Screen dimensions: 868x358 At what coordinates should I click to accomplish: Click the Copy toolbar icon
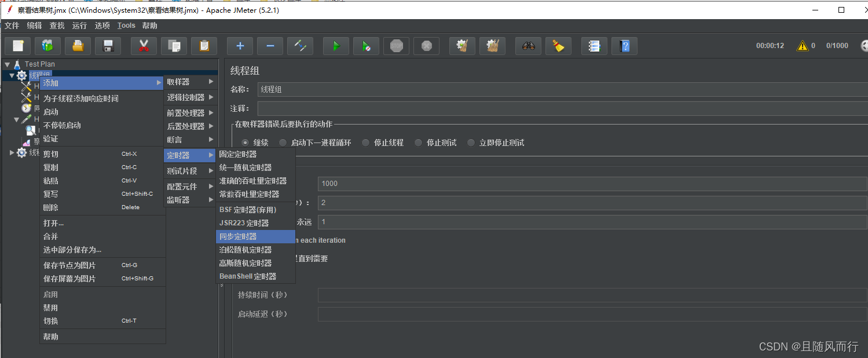[174, 46]
